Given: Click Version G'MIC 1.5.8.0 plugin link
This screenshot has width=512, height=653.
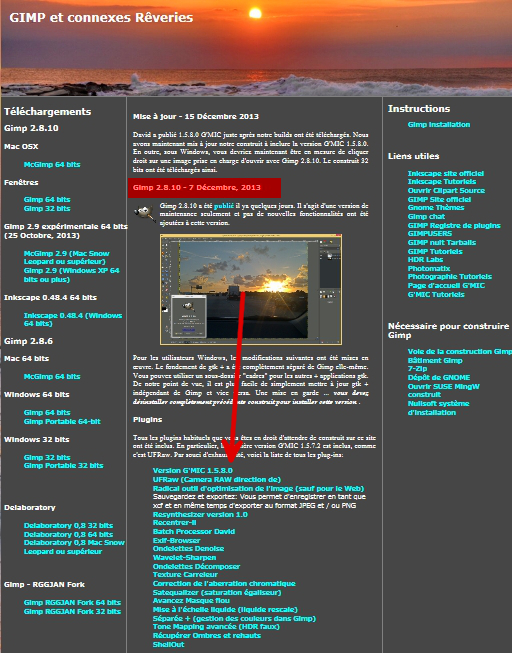Looking at the screenshot, I should coord(192,471).
